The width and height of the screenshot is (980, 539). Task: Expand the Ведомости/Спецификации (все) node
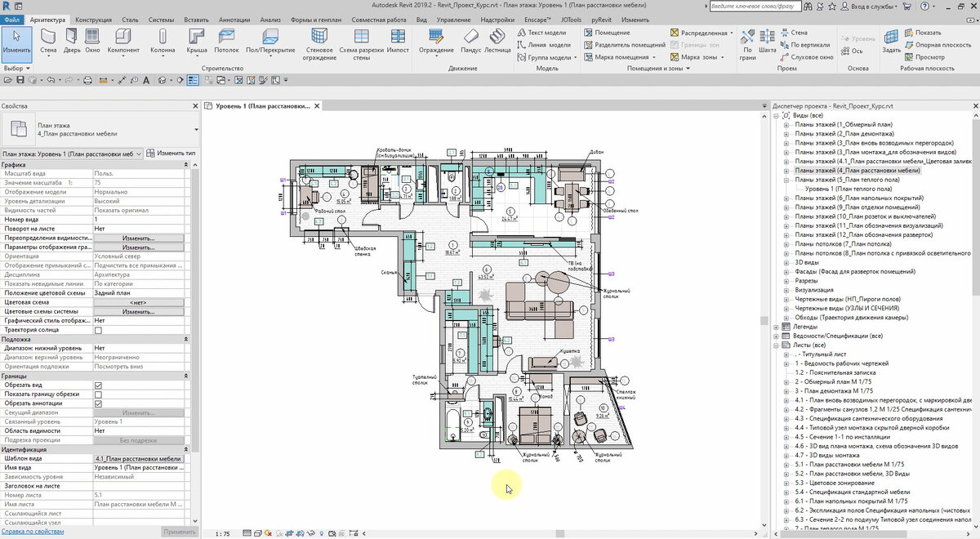tap(776, 336)
